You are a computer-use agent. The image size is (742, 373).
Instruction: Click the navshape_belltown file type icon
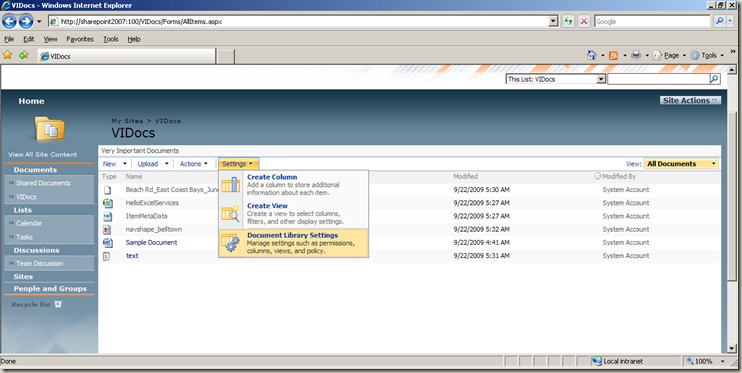coord(107,230)
